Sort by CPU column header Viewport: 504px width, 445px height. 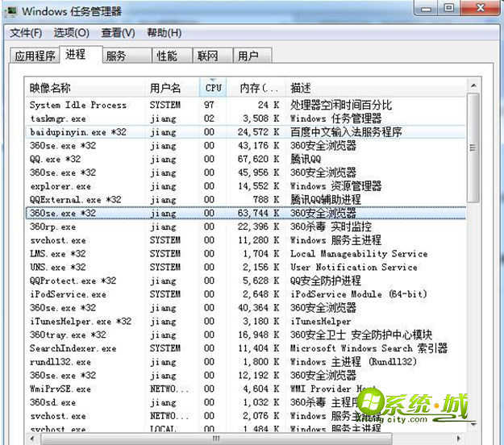pos(213,87)
